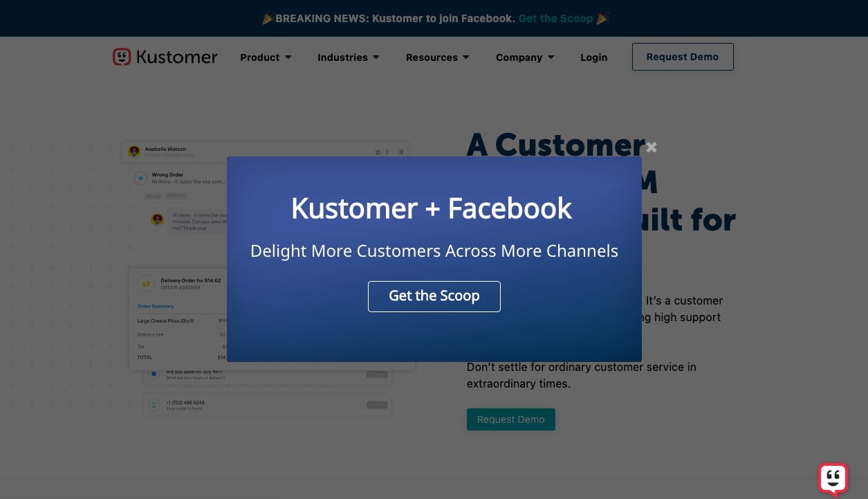The width and height of the screenshot is (868, 499).
Task: Click Delight More Customers Across More Channels text
Action: (x=434, y=251)
